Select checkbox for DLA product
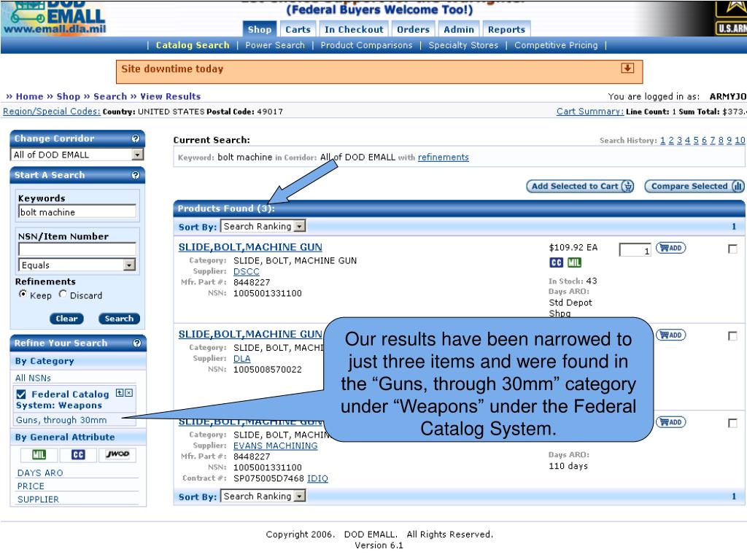This screenshot has height=560, width=747. click(732, 336)
